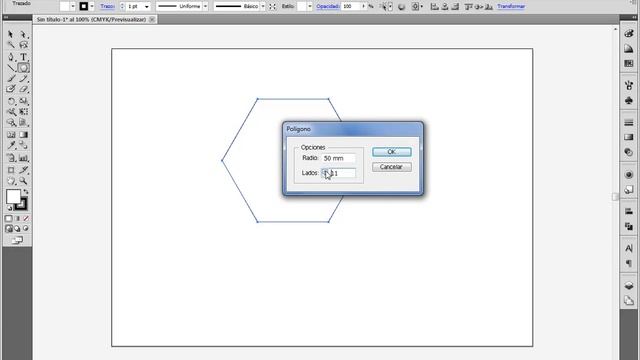Image resolution: width=640 pixels, height=360 pixels.
Task: Select the Free Transform tool
Action: [23, 111]
